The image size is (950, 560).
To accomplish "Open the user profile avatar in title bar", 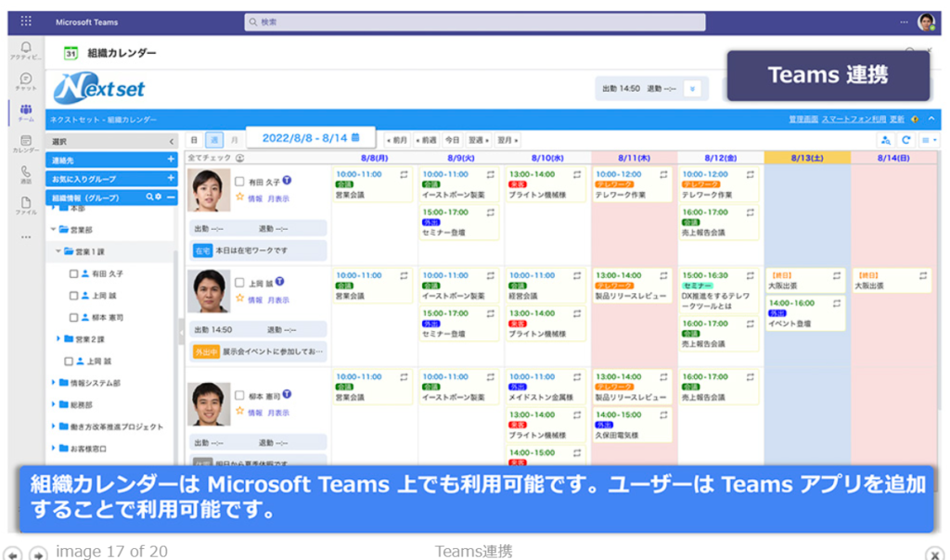I will tap(926, 22).
